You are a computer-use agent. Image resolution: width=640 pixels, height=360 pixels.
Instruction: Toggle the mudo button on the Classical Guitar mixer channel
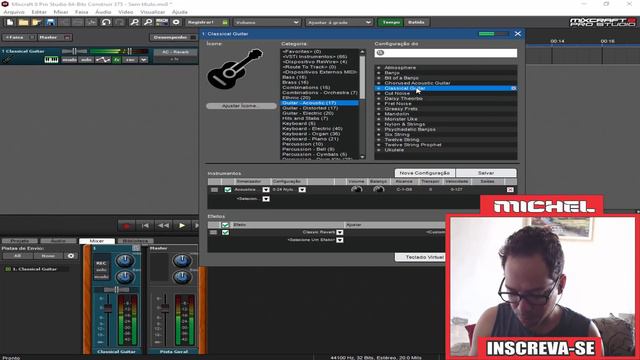tap(101, 276)
